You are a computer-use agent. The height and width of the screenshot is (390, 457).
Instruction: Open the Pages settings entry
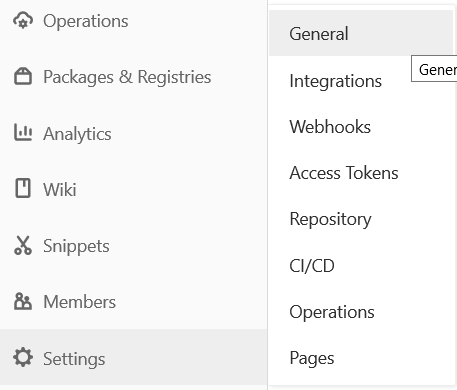pos(361,358)
